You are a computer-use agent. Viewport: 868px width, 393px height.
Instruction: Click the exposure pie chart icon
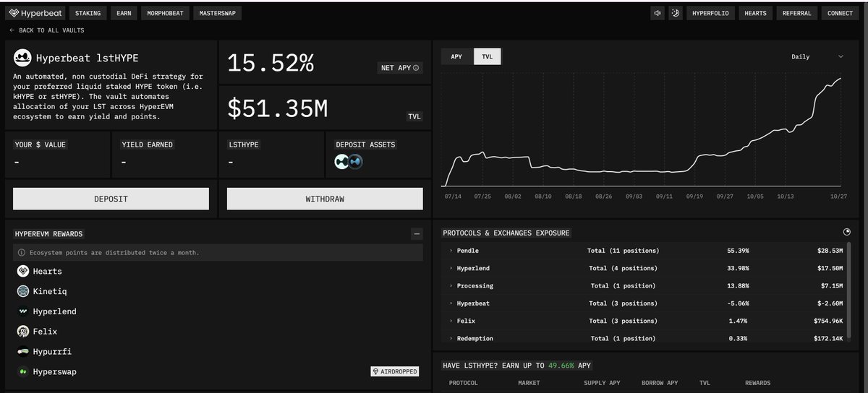pyautogui.click(x=847, y=232)
